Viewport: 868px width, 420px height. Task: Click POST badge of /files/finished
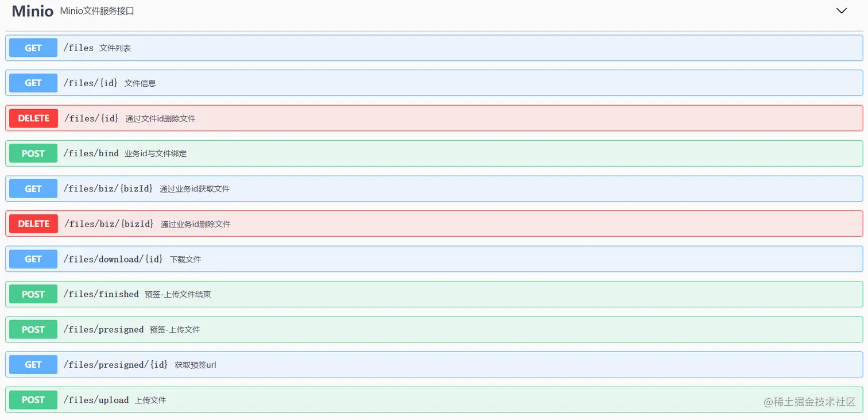(33, 294)
